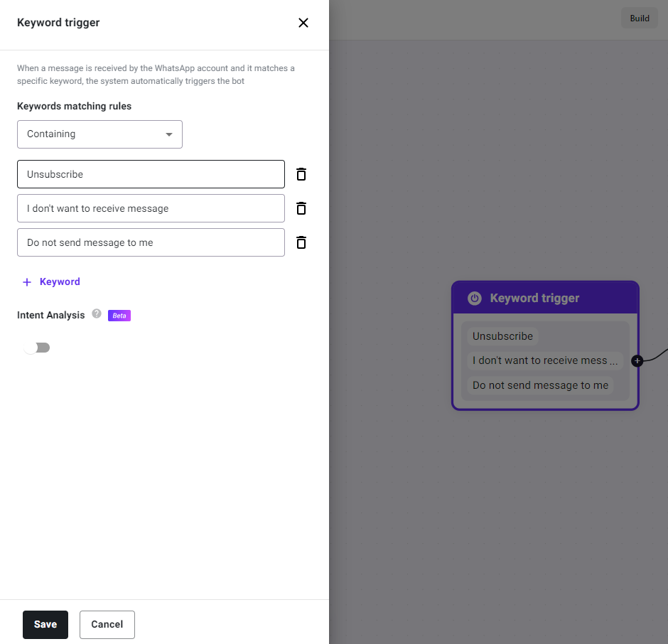The width and height of the screenshot is (668, 644).
Task: Focus the Unsubscribe keyword input field
Action: [151, 174]
